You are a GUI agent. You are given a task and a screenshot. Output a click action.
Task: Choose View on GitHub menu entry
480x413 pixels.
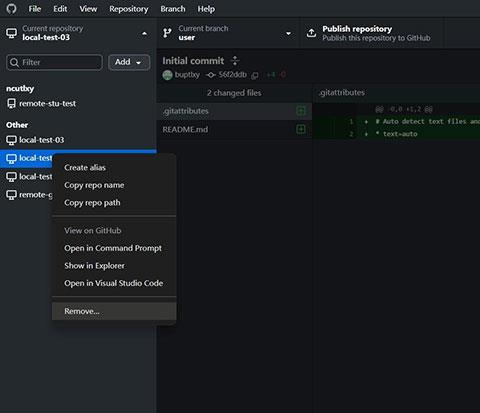click(x=114, y=230)
